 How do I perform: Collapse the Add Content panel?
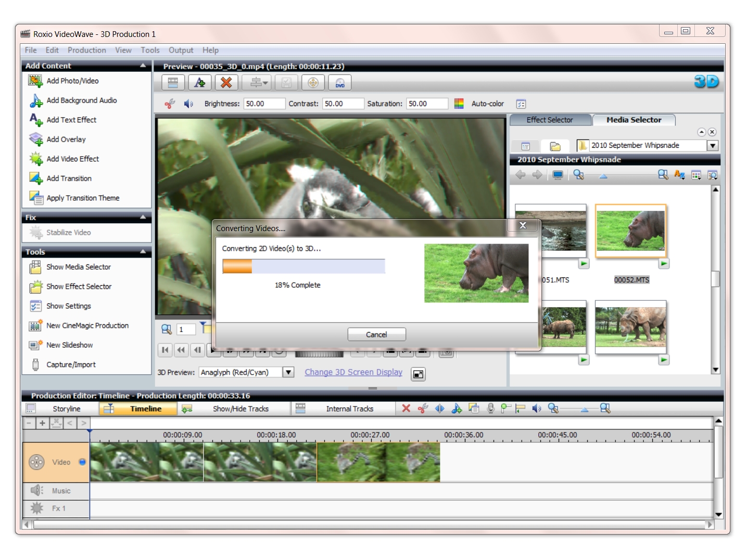click(143, 66)
